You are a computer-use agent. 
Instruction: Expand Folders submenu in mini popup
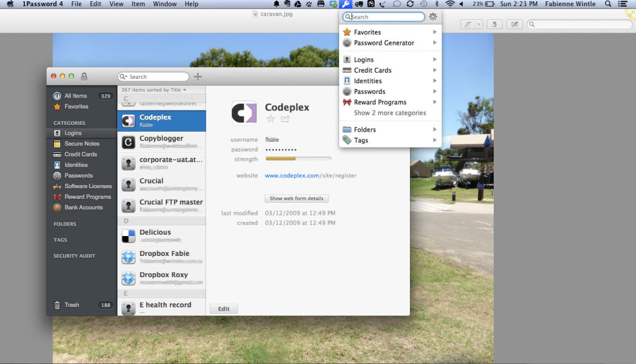(390, 129)
